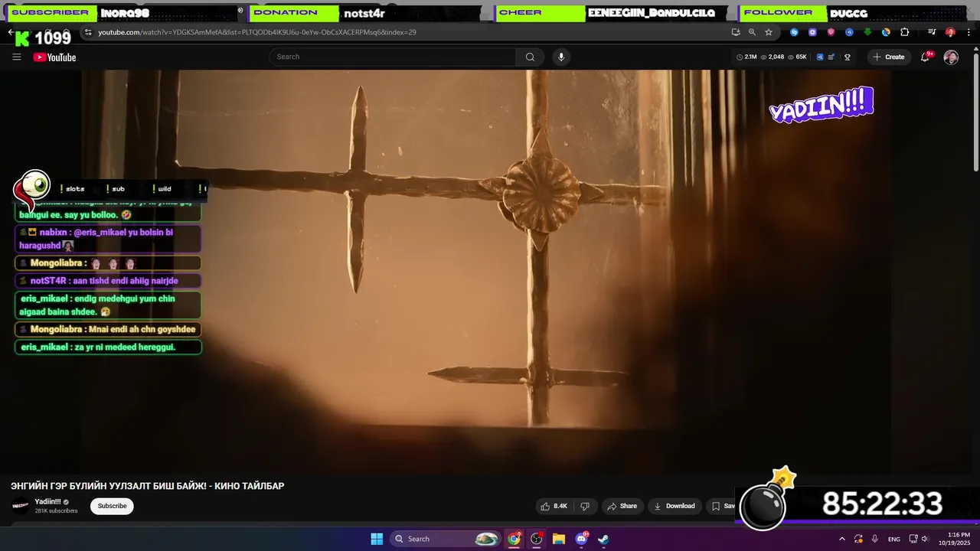Toggle the microphone tray icon

875,539
